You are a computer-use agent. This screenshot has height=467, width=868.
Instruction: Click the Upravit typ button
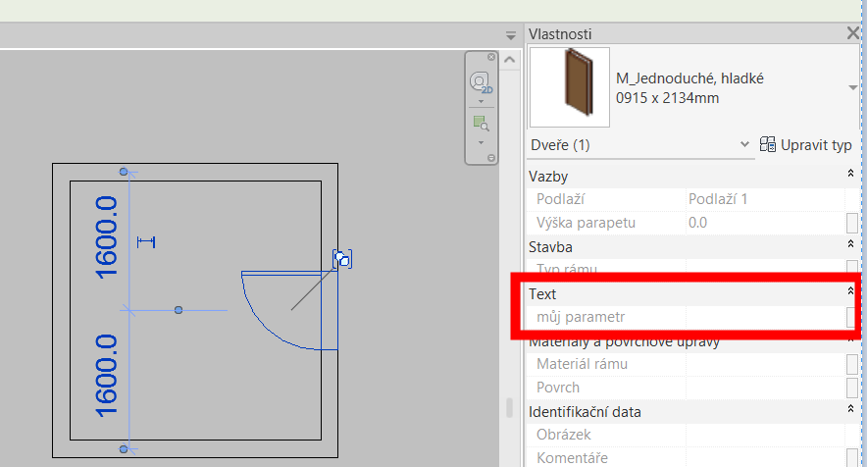click(805, 145)
